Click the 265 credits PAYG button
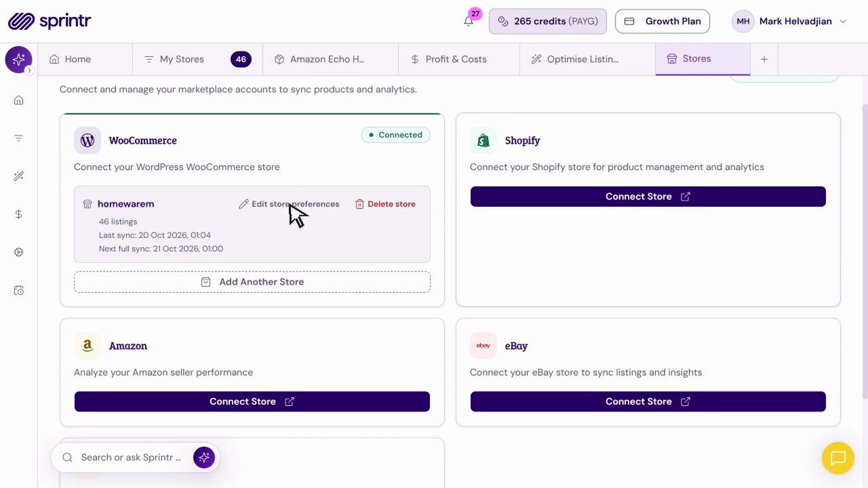 pyautogui.click(x=547, y=21)
